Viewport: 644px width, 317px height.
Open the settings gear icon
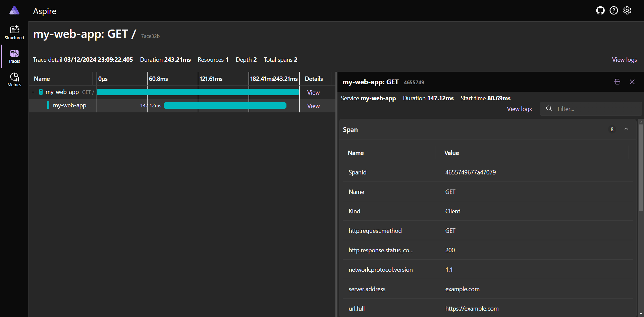click(627, 11)
